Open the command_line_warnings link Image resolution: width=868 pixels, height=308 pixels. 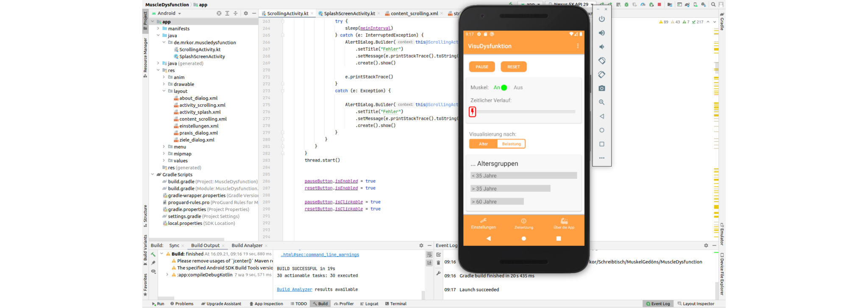[x=320, y=255]
